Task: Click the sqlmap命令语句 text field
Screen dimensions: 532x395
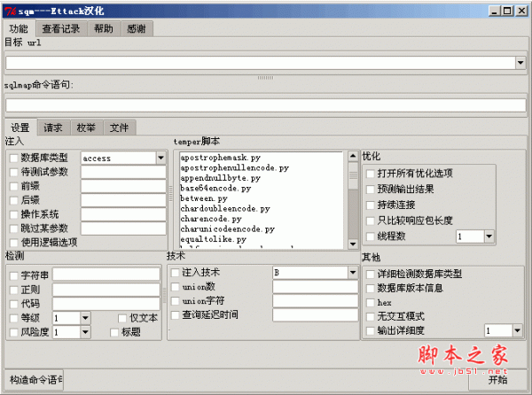Action: pyautogui.click(x=266, y=105)
